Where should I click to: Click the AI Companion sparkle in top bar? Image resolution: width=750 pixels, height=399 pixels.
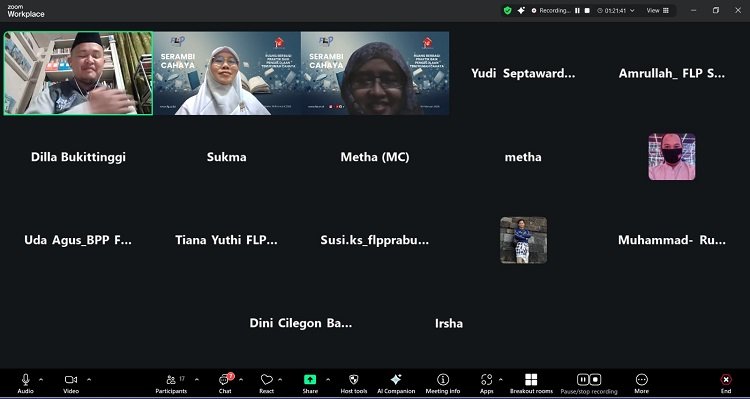click(521, 10)
